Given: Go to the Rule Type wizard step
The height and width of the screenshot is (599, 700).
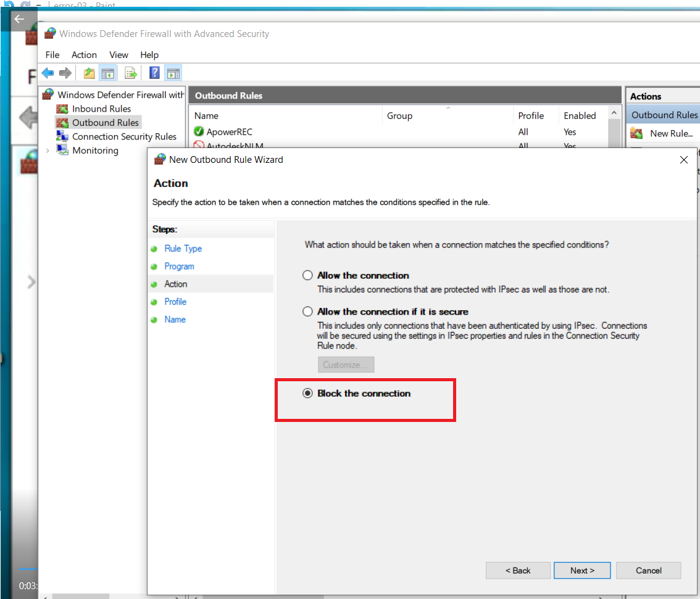Looking at the screenshot, I should (x=183, y=249).
